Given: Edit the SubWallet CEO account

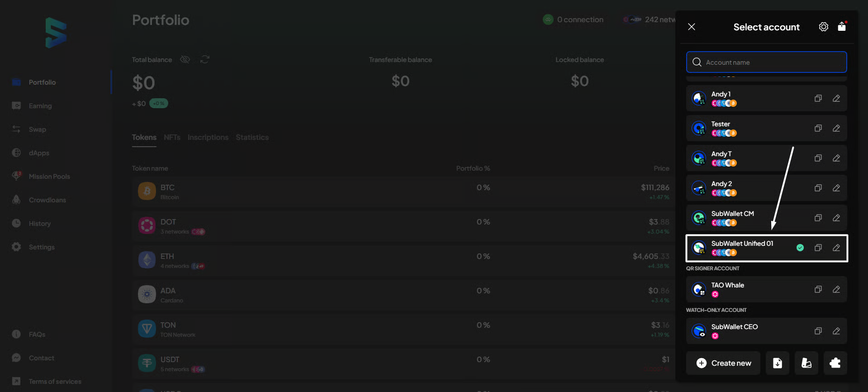Looking at the screenshot, I should (x=836, y=331).
